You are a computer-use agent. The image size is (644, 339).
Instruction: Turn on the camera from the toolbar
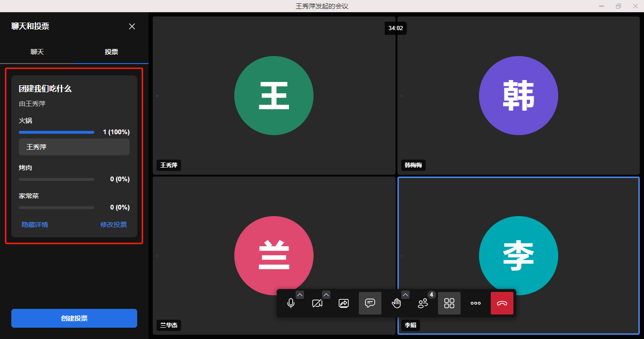[x=317, y=303]
